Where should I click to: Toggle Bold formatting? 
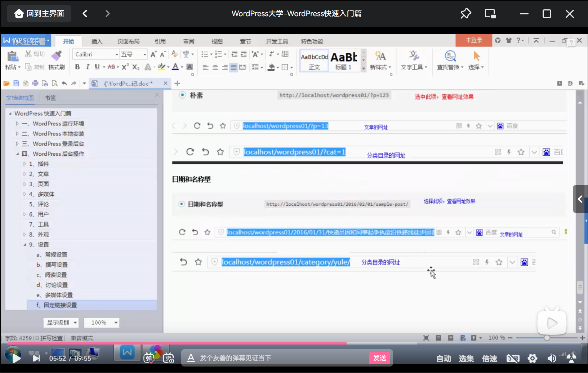point(77,67)
